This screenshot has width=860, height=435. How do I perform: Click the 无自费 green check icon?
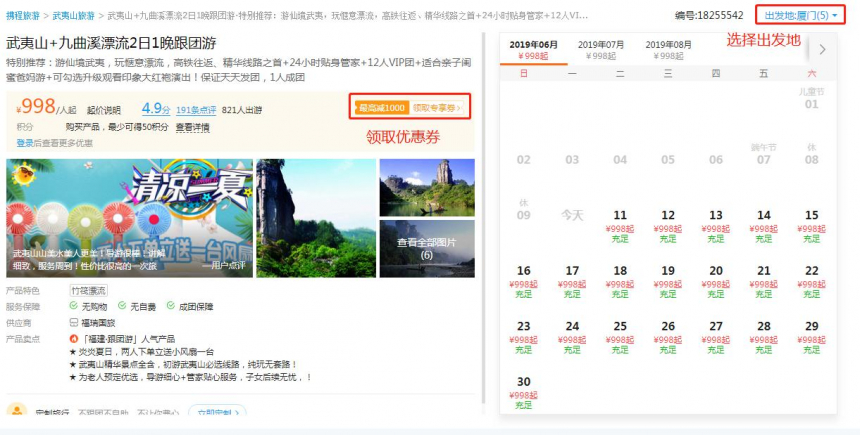[122, 306]
